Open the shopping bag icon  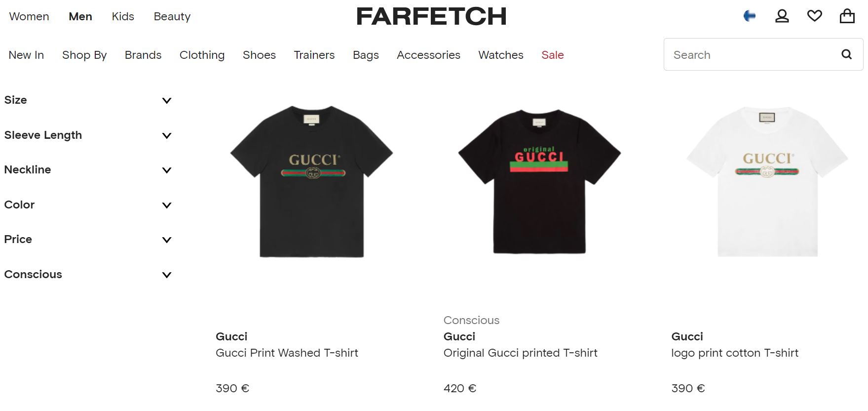[847, 16]
